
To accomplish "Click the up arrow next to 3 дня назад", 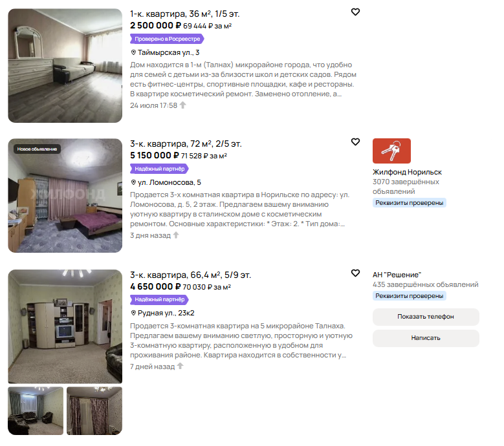I will (176, 235).
